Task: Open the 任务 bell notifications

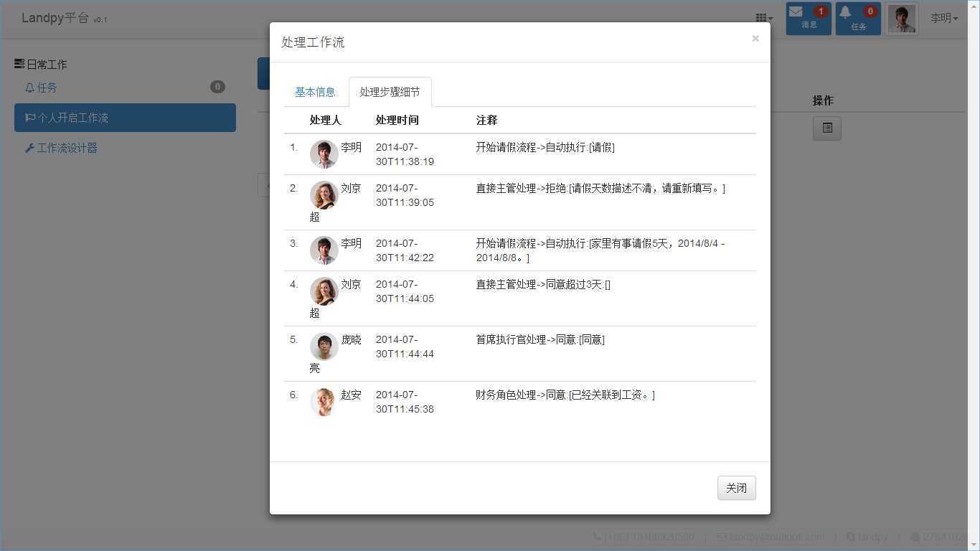Action: click(x=858, y=19)
